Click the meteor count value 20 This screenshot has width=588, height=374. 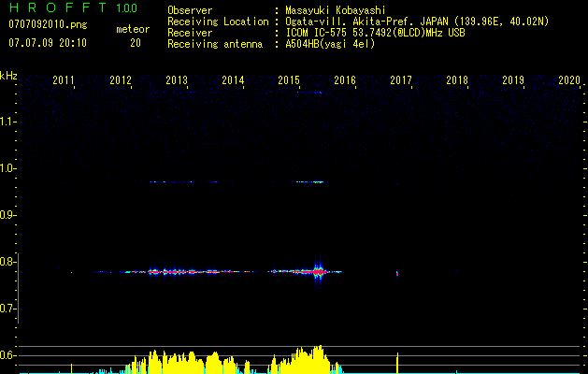136,43
